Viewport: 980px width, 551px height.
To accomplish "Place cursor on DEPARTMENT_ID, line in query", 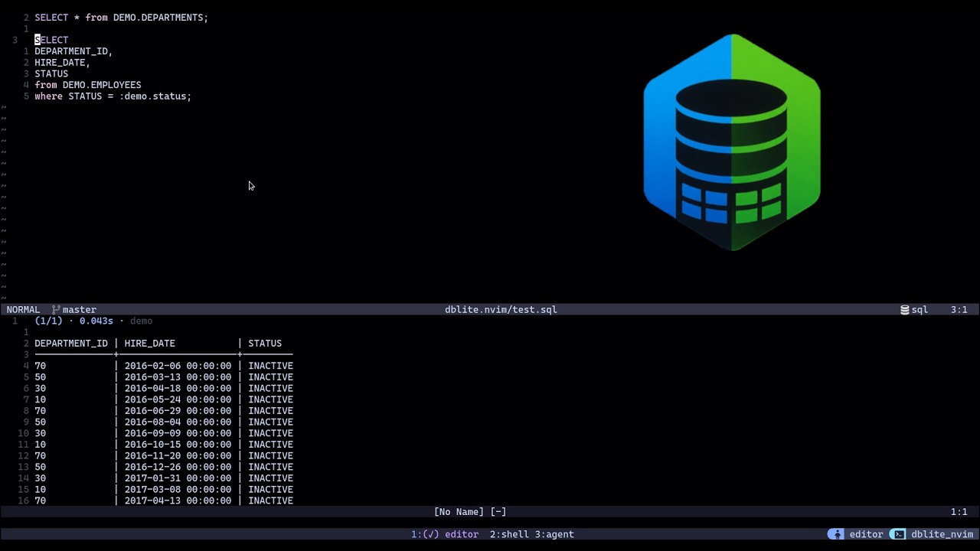I will tap(73, 51).
